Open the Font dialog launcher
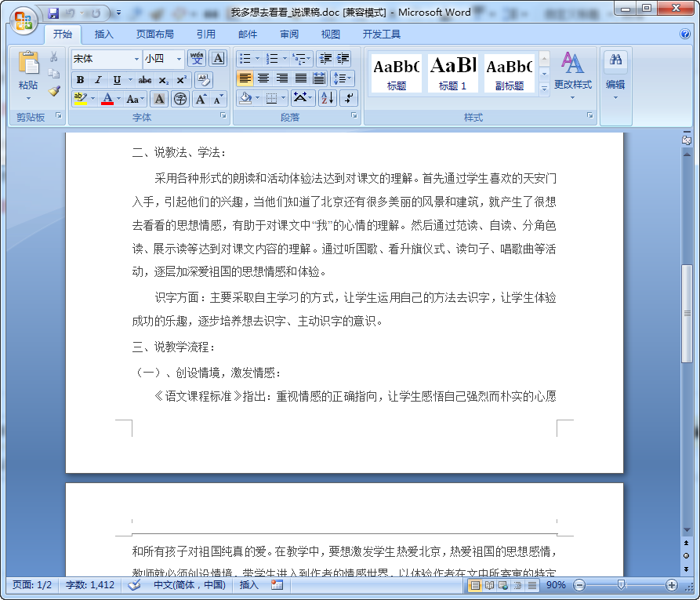 223,116
